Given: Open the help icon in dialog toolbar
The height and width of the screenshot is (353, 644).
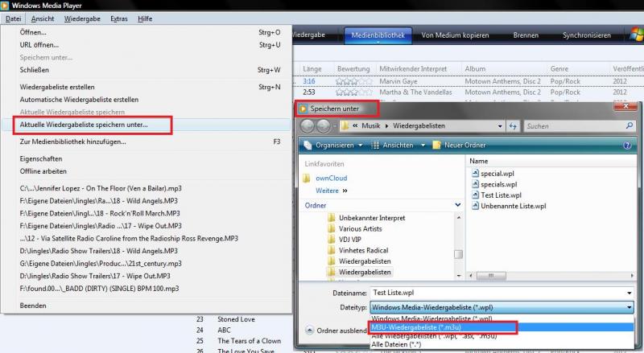Looking at the screenshot, I should pos(627,146).
